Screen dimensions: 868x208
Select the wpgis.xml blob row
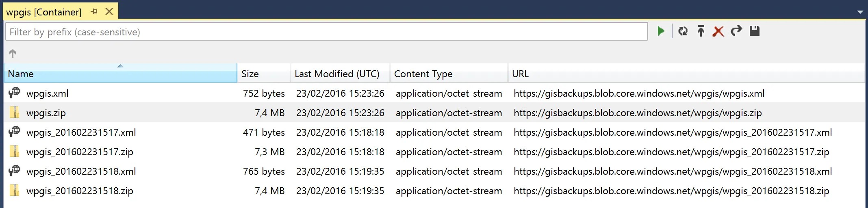pyautogui.click(x=434, y=93)
